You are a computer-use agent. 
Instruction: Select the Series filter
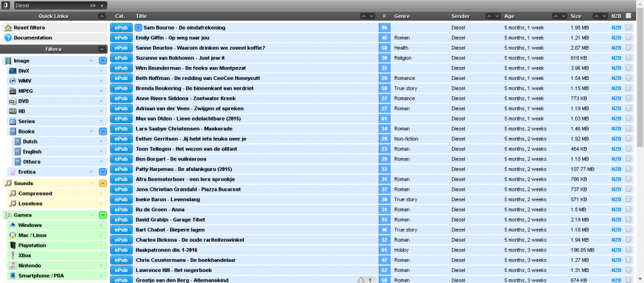click(26, 121)
